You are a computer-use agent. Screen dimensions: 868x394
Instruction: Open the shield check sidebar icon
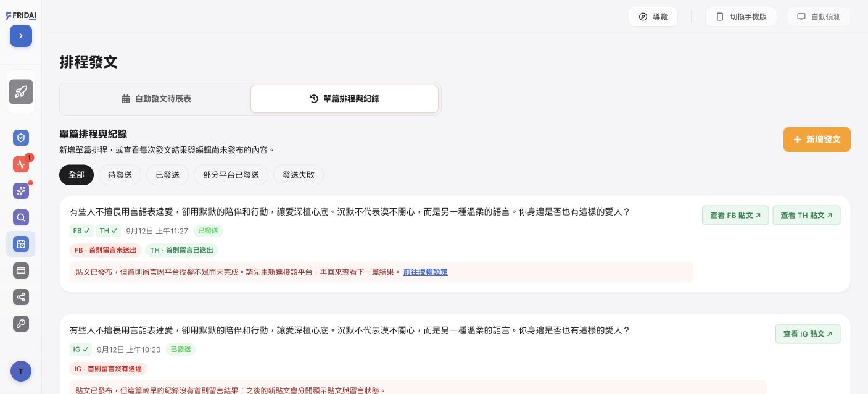point(21,138)
